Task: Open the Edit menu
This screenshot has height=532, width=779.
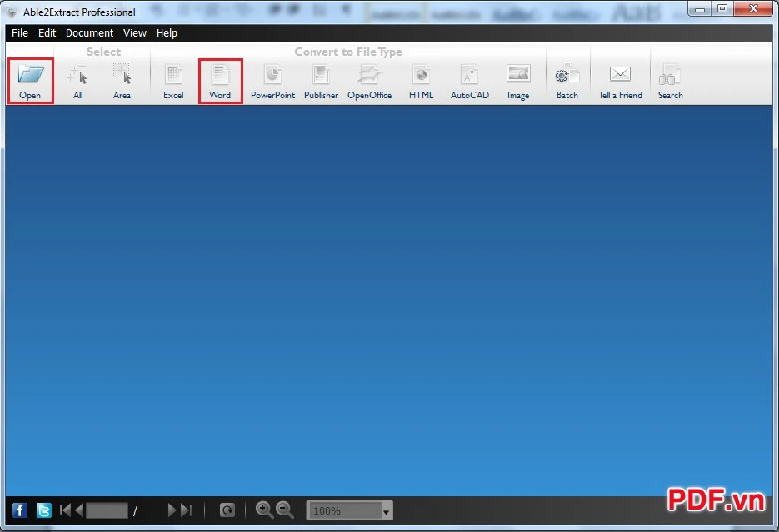Action: point(47,32)
